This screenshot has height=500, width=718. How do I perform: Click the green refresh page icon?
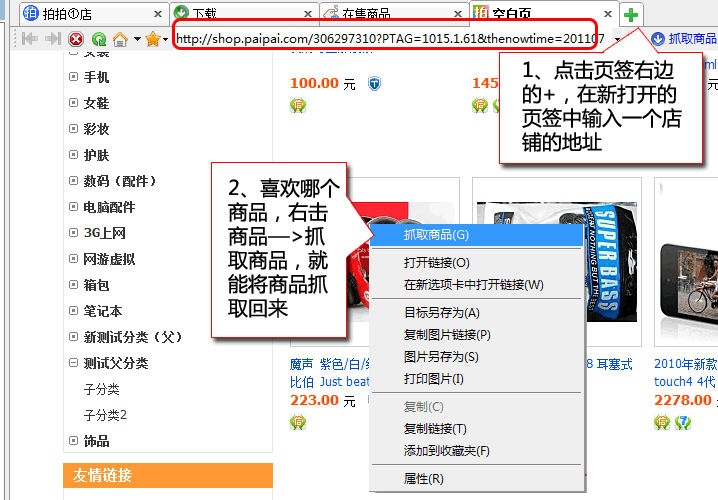click(98, 39)
